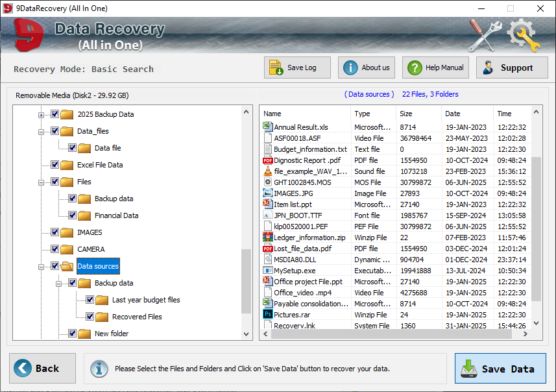Image resolution: width=556 pixels, height=392 pixels.
Task: Click the VLC cone icon of file_example_WAV
Action: coord(268,171)
